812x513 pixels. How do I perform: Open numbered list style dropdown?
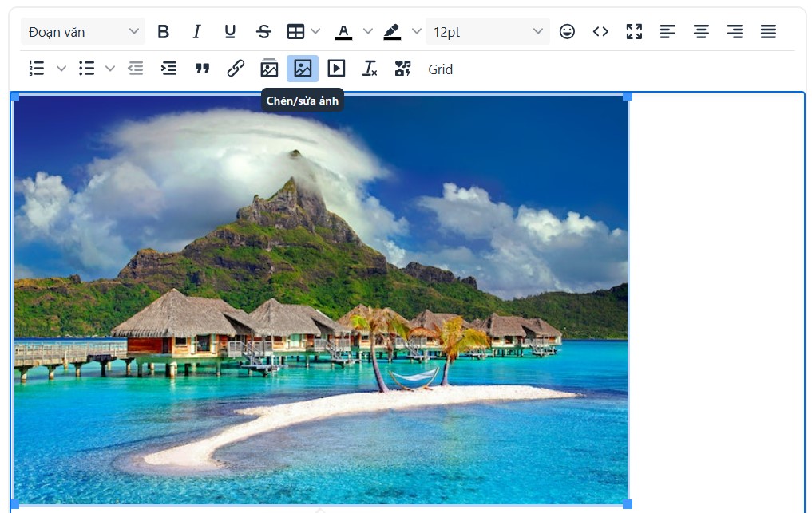point(61,69)
